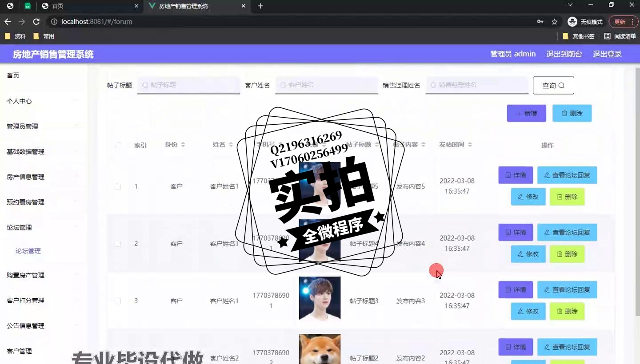This screenshot has width=640, height=364.
Task: Click 查看论坛回复 for row 2
Action: point(567,232)
